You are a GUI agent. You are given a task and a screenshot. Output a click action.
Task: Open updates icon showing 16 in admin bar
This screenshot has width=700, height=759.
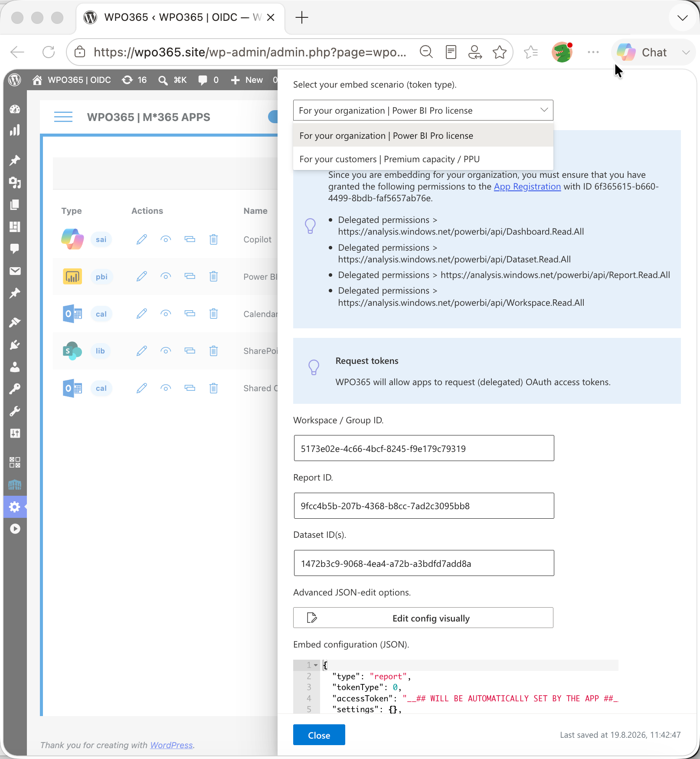(134, 80)
